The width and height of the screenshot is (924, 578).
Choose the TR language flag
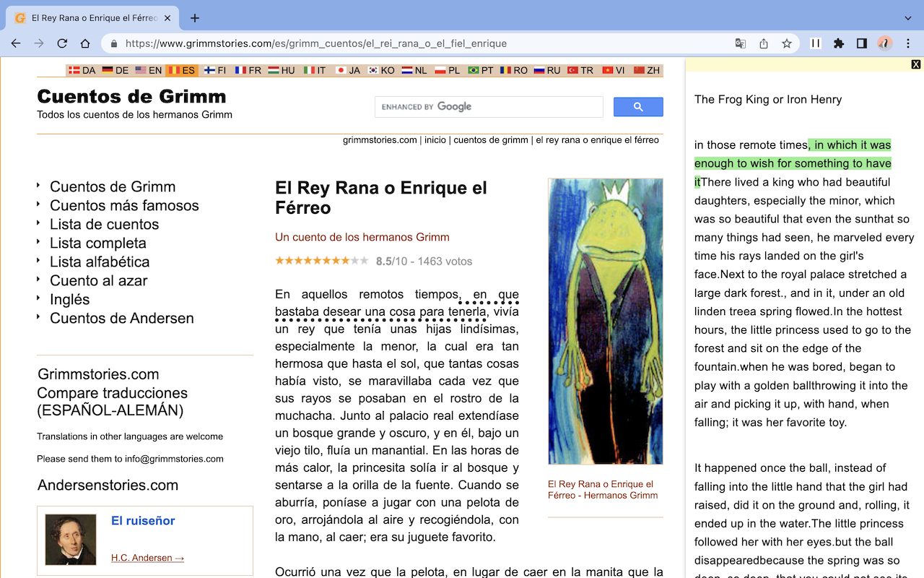(x=580, y=70)
